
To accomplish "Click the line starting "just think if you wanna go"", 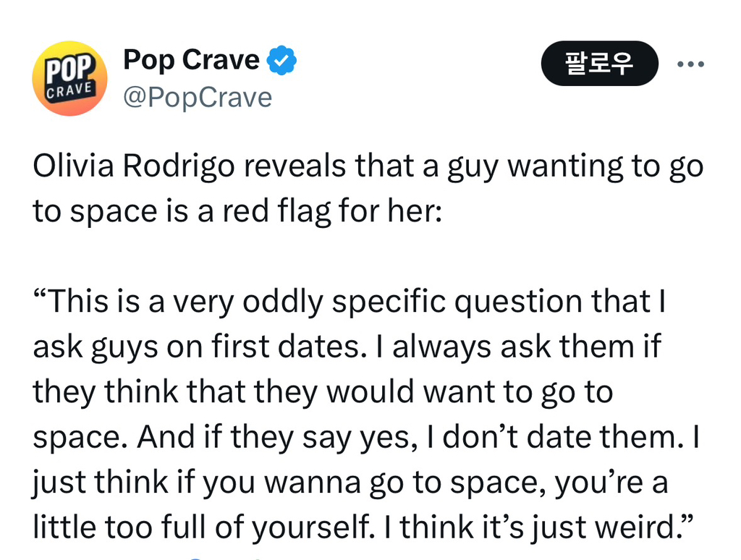I will click(x=350, y=483).
